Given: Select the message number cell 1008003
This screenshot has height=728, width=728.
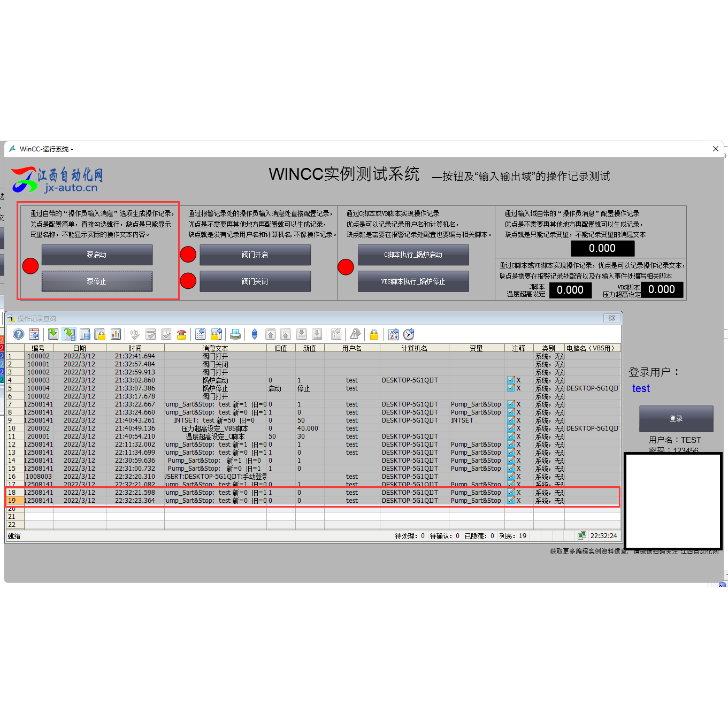Looking at the screenshot, I should pyautogui.click(x=39, y=477).
